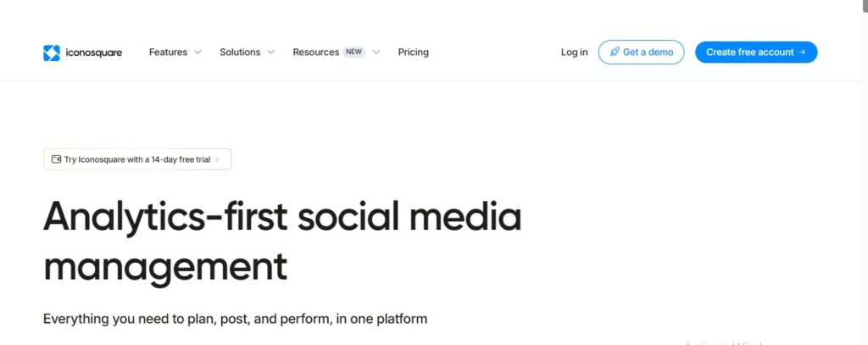Expand the Solutions dropdown chevron
868x345 pixels.
[x=271, y=53]
